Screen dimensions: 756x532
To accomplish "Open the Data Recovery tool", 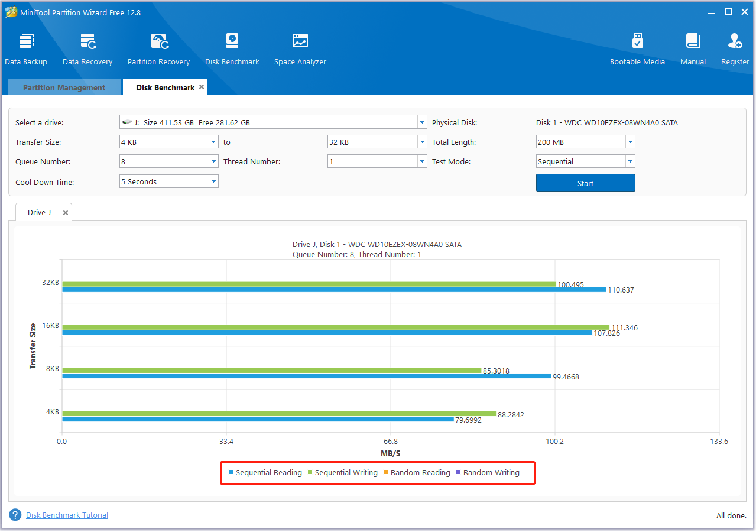I will click(x=87, y=49).
